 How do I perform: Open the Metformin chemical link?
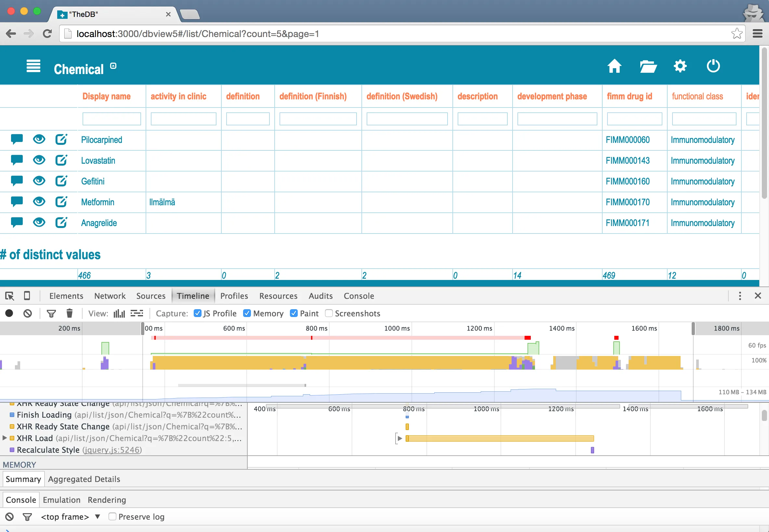pos(98,202)
